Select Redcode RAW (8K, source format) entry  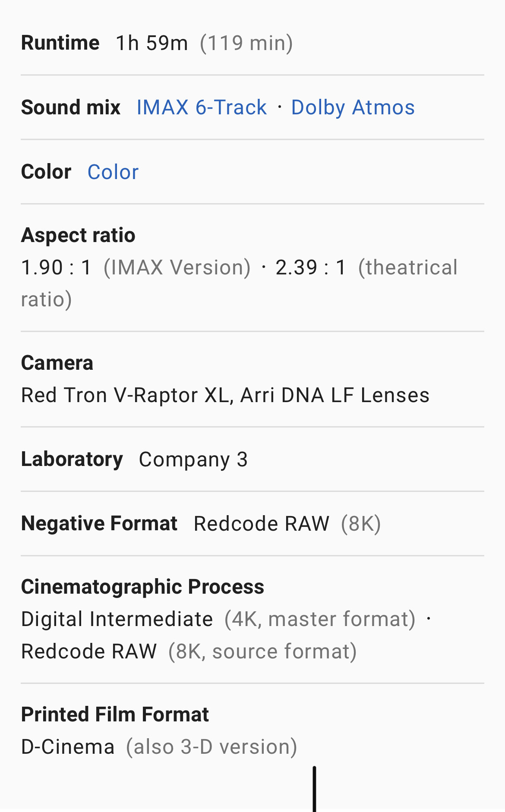click(x=189, y=651)
